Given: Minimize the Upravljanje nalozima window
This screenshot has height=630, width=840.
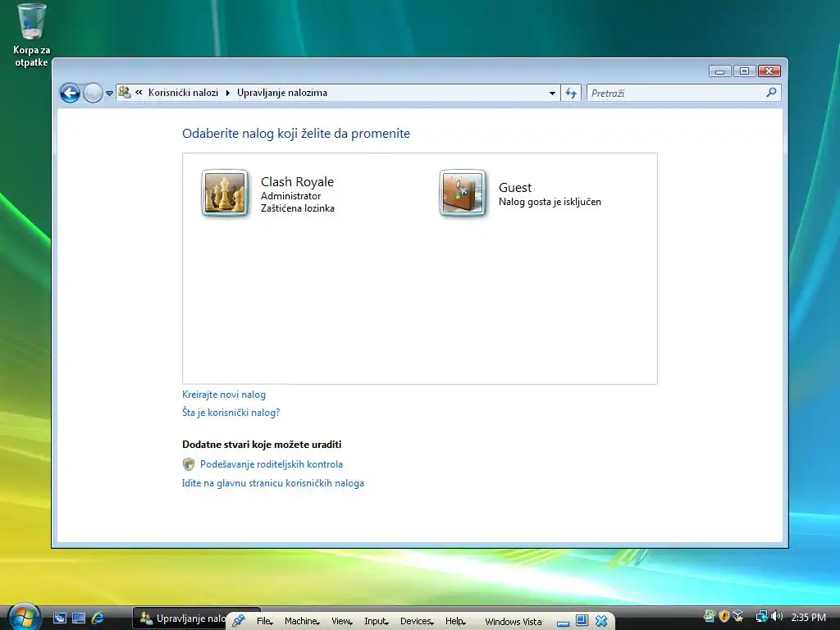Looking at the screenshot, I should pos(720,71).
